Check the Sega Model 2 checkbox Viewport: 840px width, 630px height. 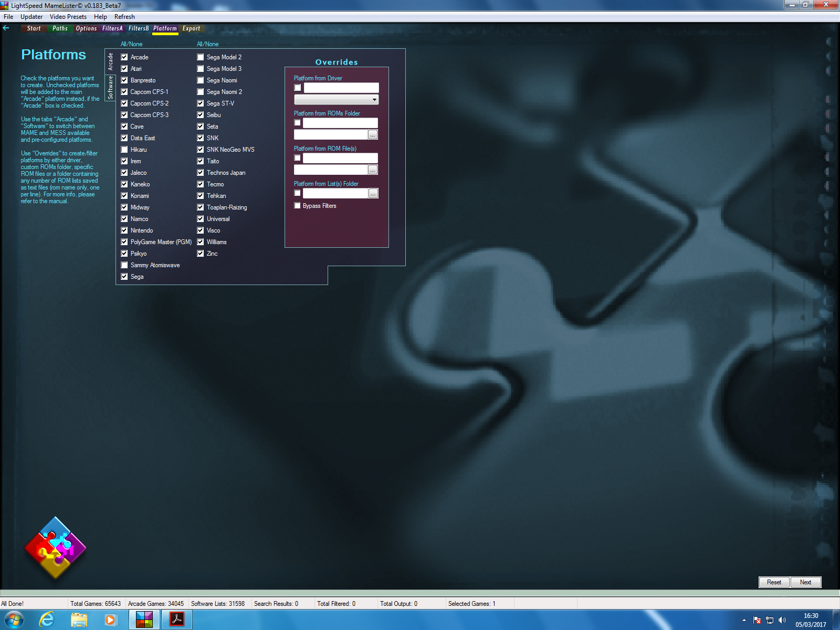coord(201,57)
